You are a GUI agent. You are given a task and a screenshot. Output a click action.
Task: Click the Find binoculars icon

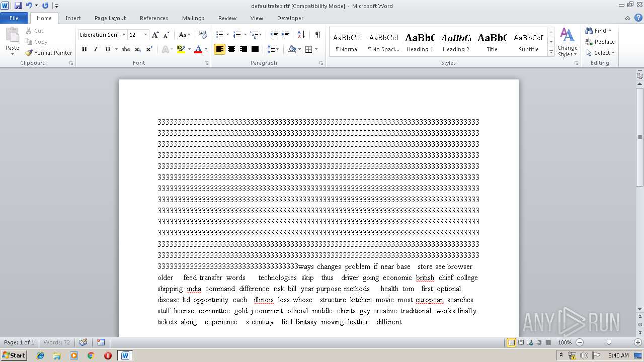click(x=589, y=31)
